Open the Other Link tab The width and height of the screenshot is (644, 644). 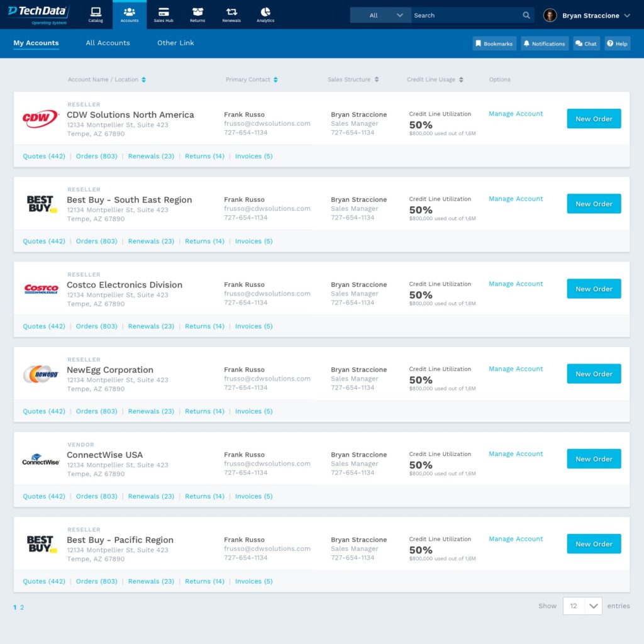tap(175, 43)
